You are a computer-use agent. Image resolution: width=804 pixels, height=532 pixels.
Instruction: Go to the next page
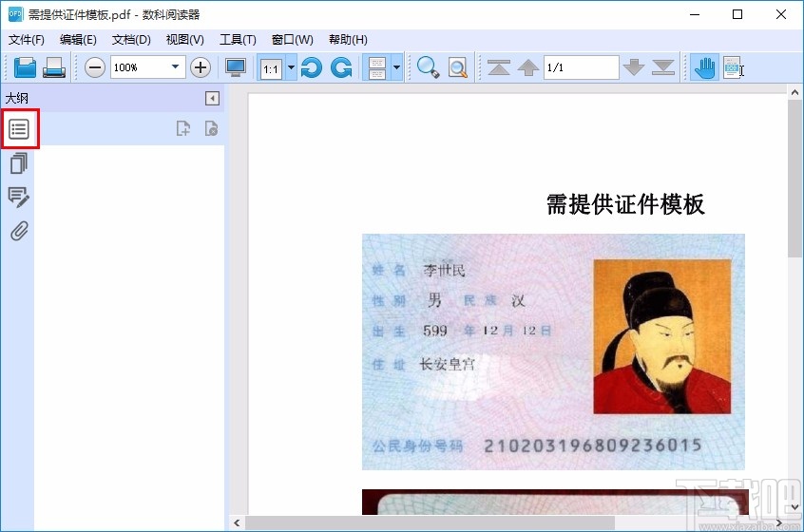(x=634, y=67)
